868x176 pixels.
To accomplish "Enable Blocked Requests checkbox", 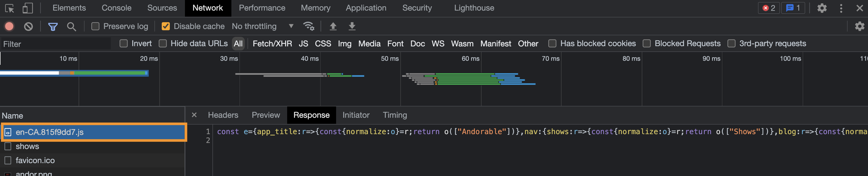I will pos(647,43).
